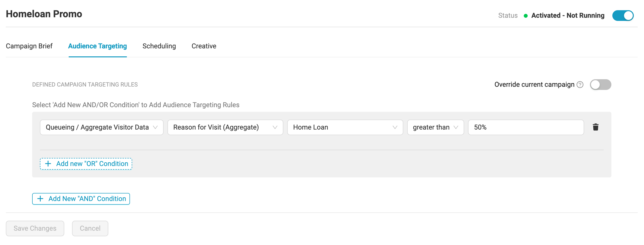
Task: Click the Save Changes button
Action: 35,228
